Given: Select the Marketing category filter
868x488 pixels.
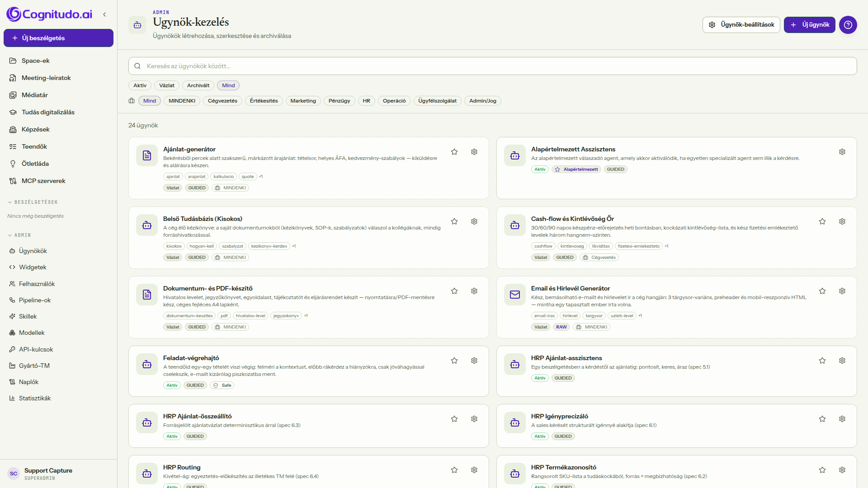Looking at the screenshot, I should click(x=303, y=101).
